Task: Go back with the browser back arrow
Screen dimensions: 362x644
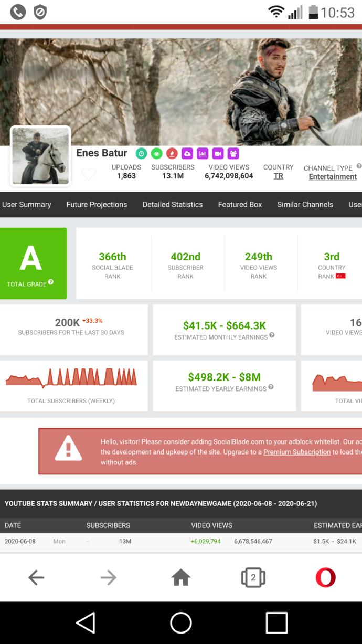Action: point(36,578)
